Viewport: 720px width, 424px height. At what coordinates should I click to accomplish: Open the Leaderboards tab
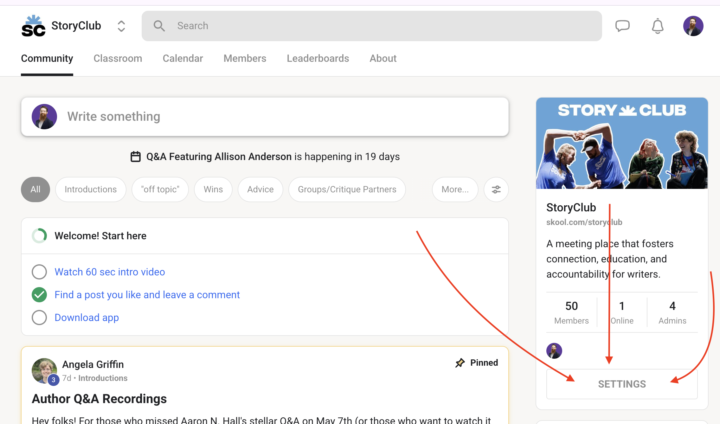(x=318, y=58)
